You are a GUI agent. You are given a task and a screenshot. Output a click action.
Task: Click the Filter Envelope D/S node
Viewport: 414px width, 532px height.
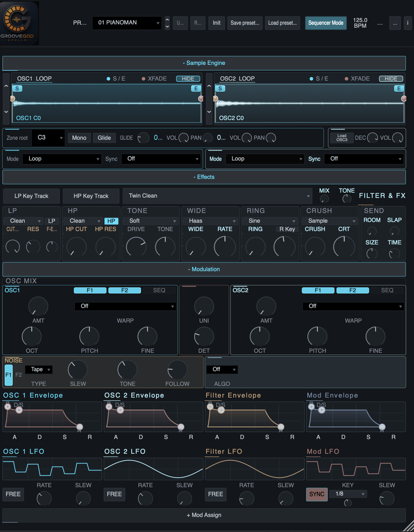pos(221,410)
